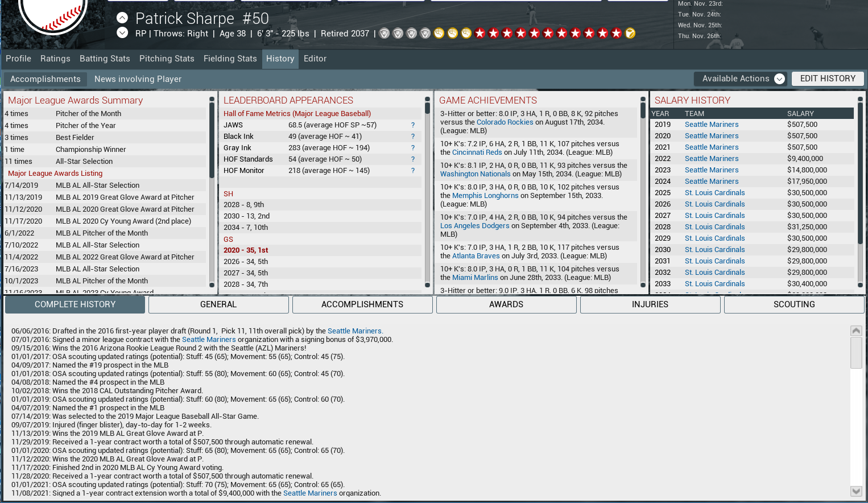Click the question mark next to Black Ink
Image resolution: width=868 pixels, height=503 pixels.
pos(413,137)
